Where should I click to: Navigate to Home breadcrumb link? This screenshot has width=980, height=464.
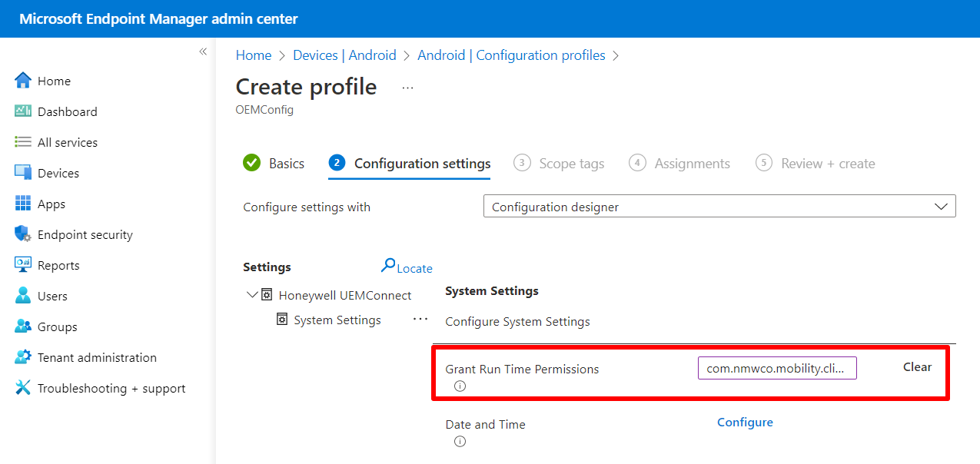point(254,55)
